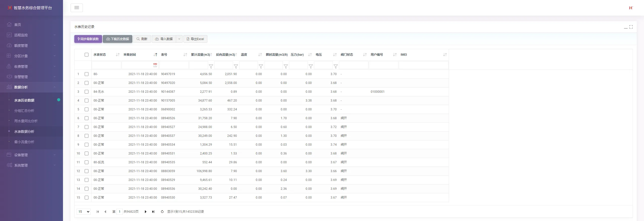The image size is (644, 221).
Task: Sort by 表号 column arrows
Action: (185, 55)
